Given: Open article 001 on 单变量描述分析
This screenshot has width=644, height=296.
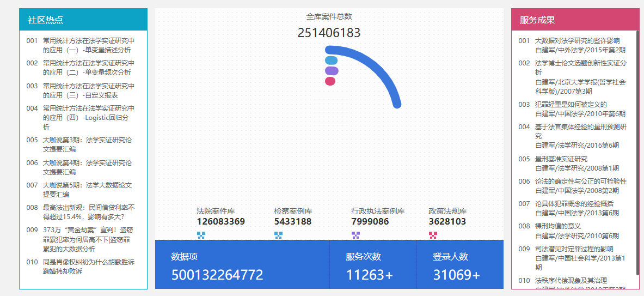Looking at the screenshot, I should click(88, 45).
